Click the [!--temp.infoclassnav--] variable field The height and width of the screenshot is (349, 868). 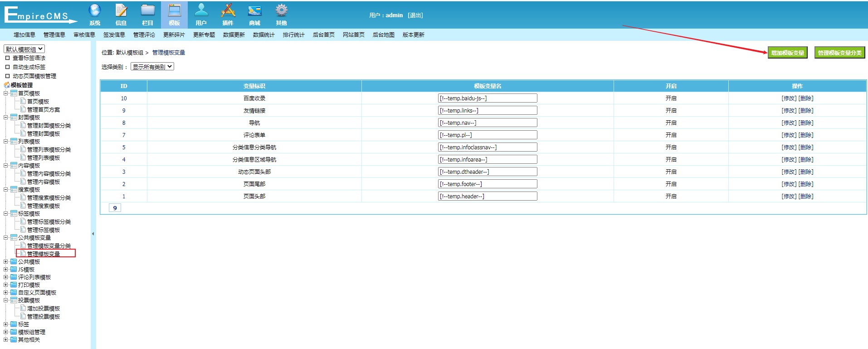pyautogui.click(x=488, y=147)
